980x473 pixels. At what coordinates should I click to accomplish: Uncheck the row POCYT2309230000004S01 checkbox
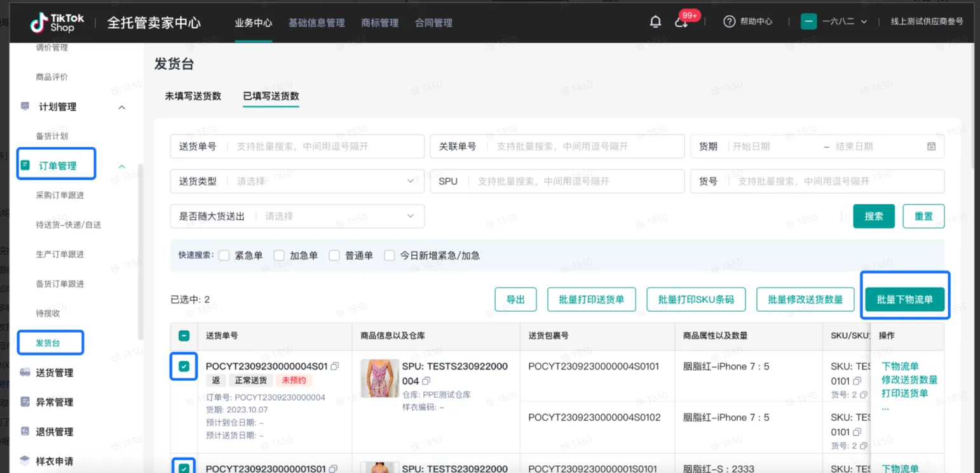(184, 366)
